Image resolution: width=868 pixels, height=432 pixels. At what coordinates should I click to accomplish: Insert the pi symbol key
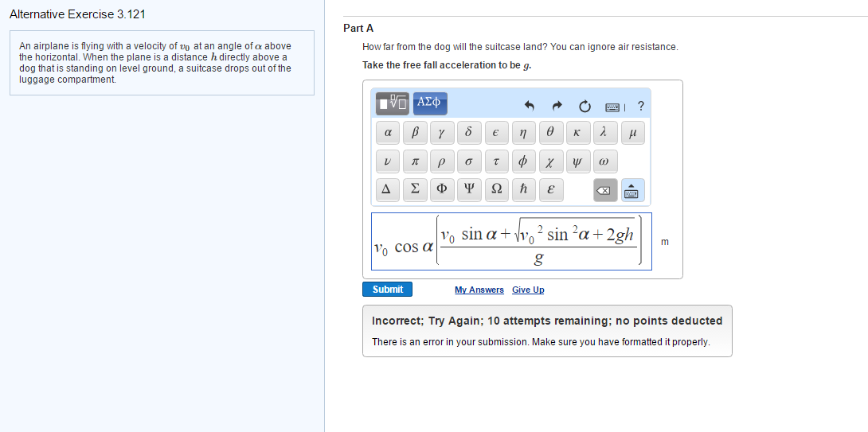pyautogui.click(x=415, y=162)
